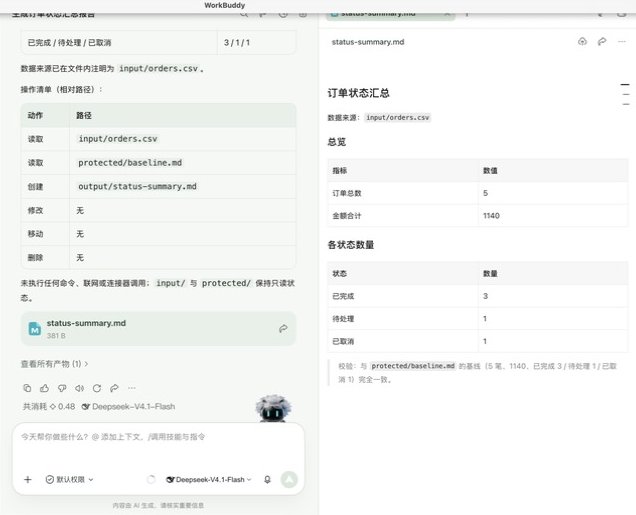Image resolution: width=636 pixels, height=515 pixels.
Task: Jump to third outline marker in preview
Action: point(626,104)
